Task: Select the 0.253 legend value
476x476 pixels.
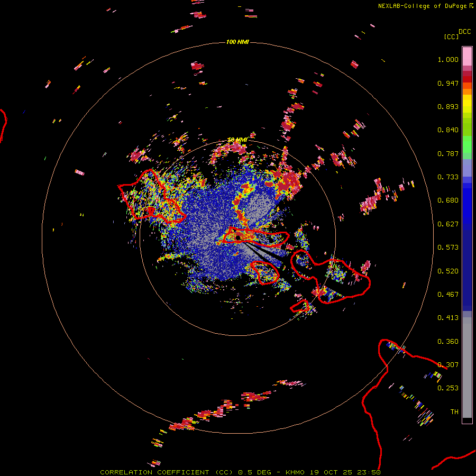Action: [448, 388]
